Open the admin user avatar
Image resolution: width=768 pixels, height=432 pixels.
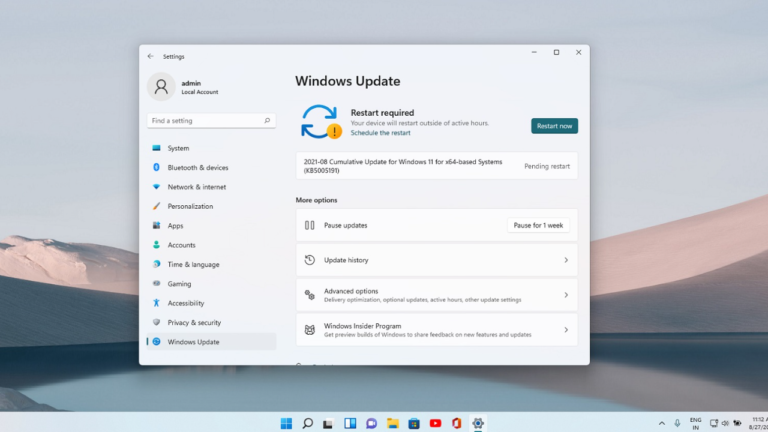tap(161, 87)
